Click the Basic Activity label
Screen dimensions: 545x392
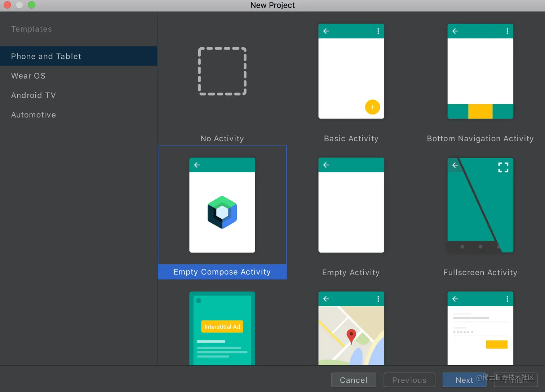[351, 138]
